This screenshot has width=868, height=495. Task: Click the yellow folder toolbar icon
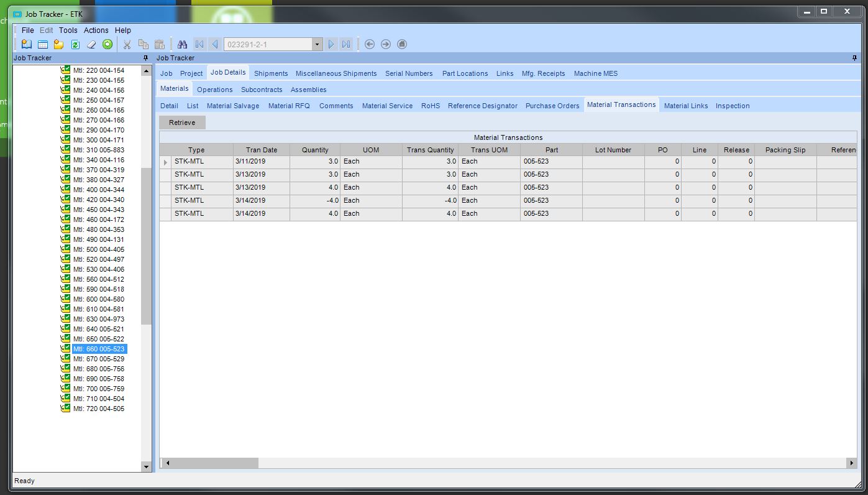(59, 44)
